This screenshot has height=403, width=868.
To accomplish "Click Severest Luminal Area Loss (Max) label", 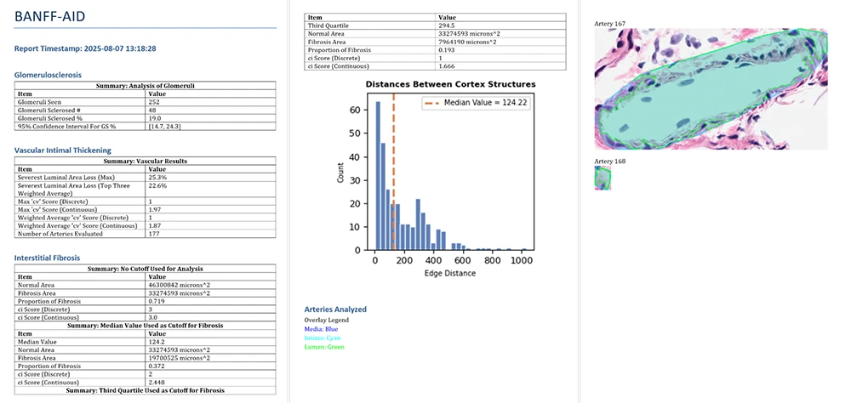I will click(x=65, y=178).
